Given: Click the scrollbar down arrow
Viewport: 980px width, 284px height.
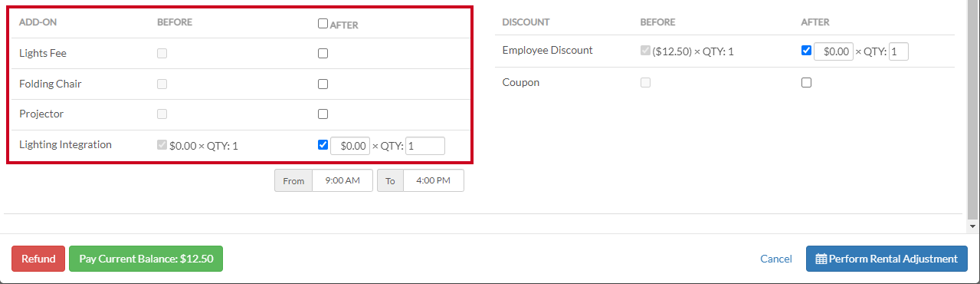Looking at the screenshot, I should 973,227.
